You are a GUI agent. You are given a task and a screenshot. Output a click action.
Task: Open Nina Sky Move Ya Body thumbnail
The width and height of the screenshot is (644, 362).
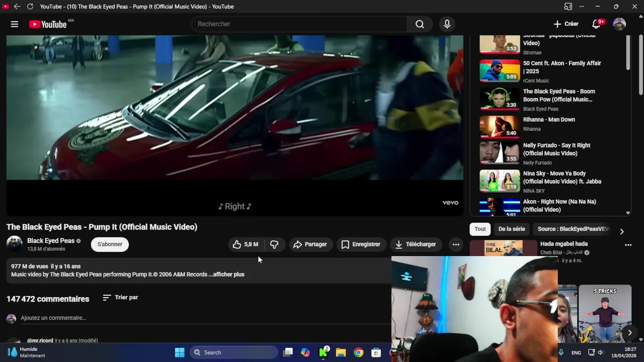tap(500, 181)
